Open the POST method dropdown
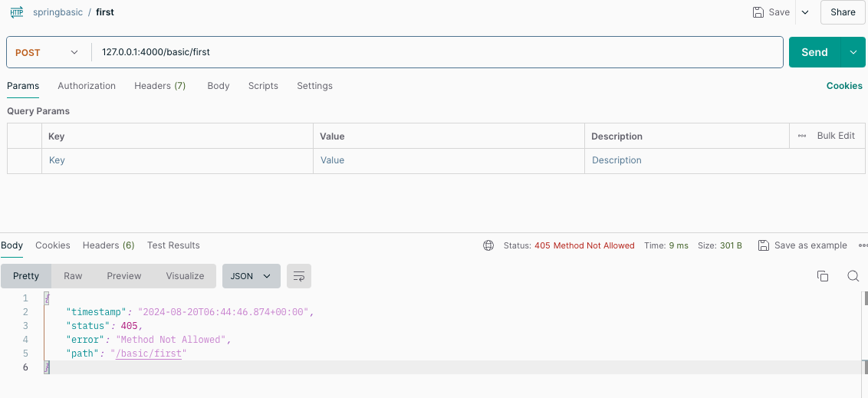The width and height of the screenshot is (868, 398). click(x=48, y=52)
